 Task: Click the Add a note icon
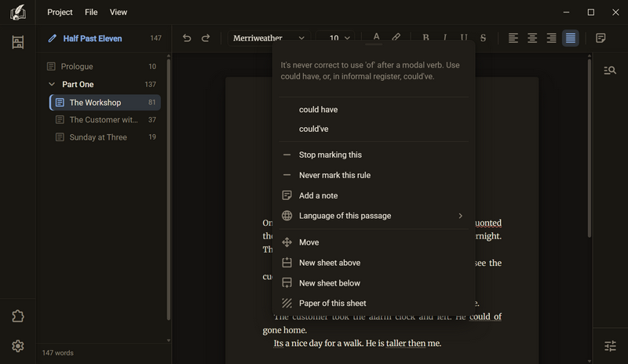pos(287,195)
